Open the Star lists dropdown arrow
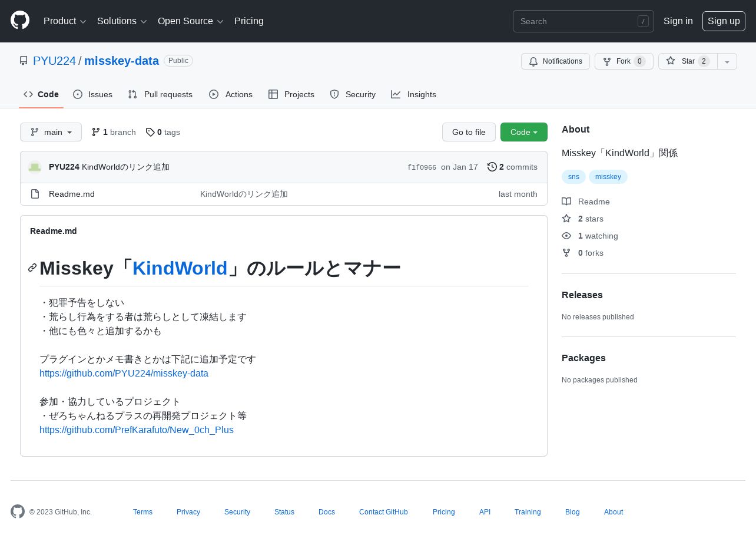This screenshot has width=756, height=548. pos(727,61)
